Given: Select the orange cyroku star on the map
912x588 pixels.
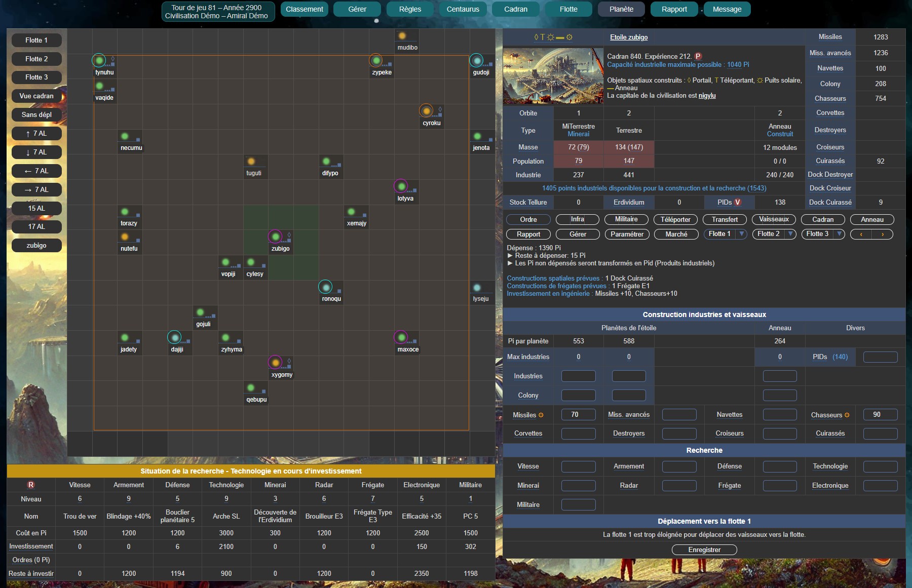Looking at the screenshot, I should pos(427,111).
